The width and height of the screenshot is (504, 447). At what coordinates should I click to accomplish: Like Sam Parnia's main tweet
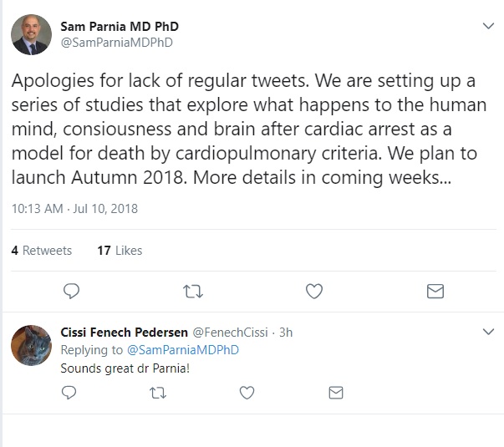pos(314,291)
